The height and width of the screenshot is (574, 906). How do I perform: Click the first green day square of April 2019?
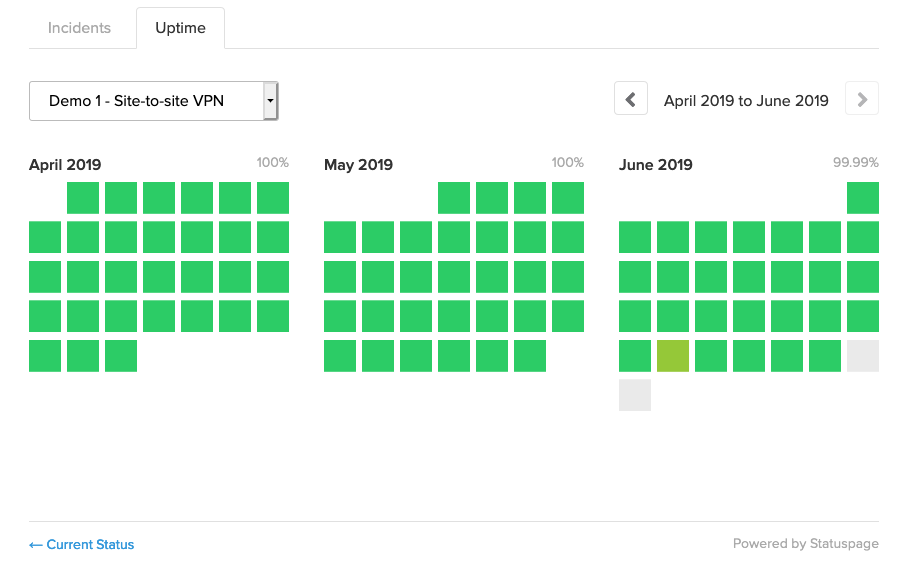(83, 198)
